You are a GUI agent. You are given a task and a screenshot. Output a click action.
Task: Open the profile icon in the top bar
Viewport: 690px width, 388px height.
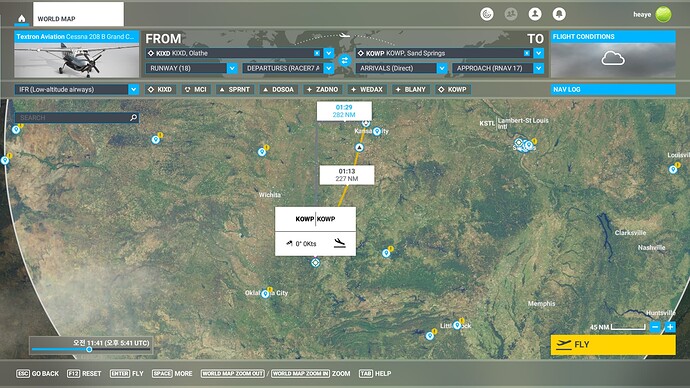[x=535, y=14]
